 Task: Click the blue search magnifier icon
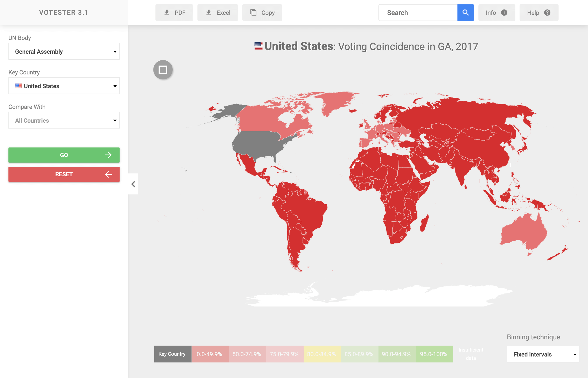click(465, 12)
